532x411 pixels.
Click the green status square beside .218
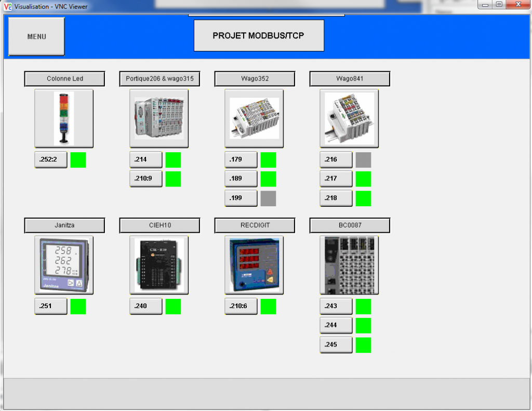(x=363, y=198)
